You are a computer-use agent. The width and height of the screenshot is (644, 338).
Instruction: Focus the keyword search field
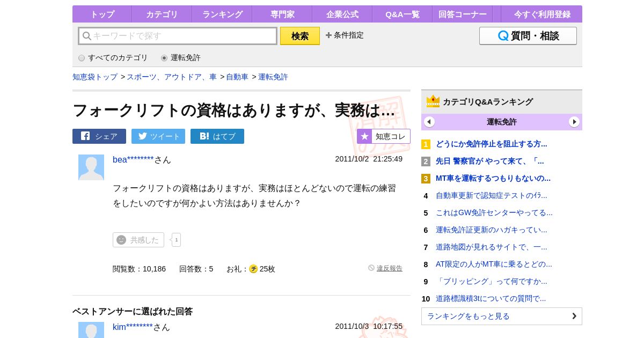point(178,36)
